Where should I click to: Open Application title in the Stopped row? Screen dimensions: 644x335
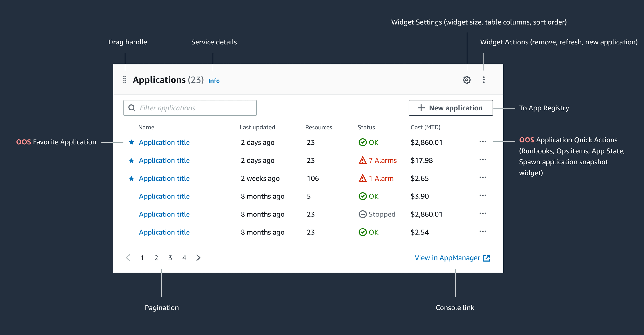164,214
